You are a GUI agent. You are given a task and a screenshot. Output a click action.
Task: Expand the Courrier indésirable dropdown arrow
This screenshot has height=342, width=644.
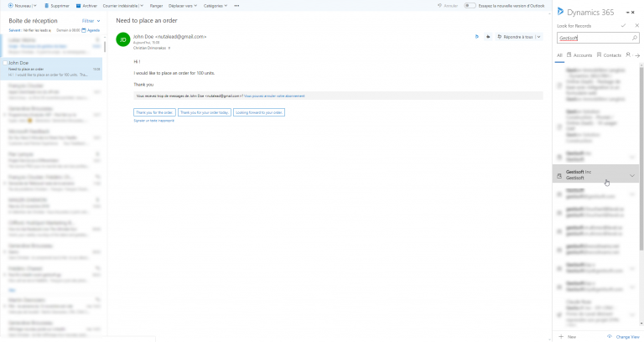click(x=142, y=6)
